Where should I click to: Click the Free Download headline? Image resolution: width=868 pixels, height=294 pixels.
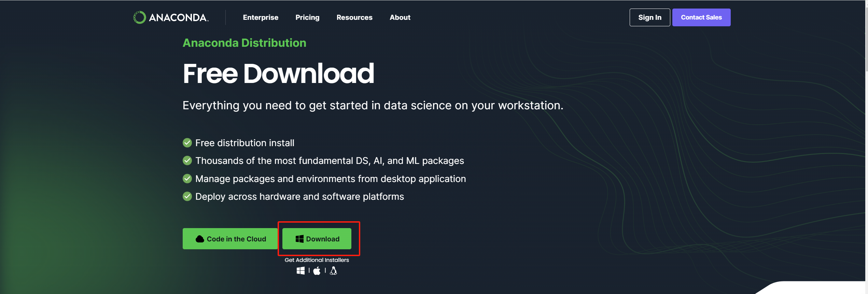[x=278, y=73]
